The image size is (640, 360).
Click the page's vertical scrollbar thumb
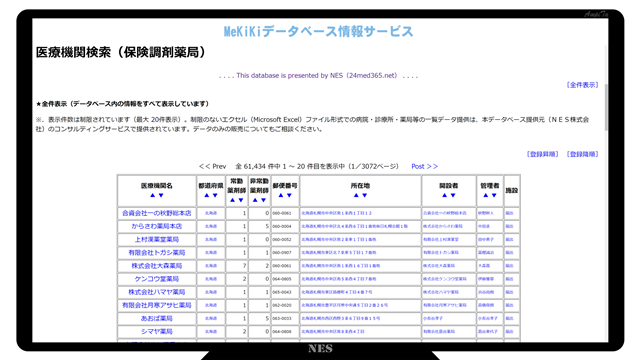[606, 107]
